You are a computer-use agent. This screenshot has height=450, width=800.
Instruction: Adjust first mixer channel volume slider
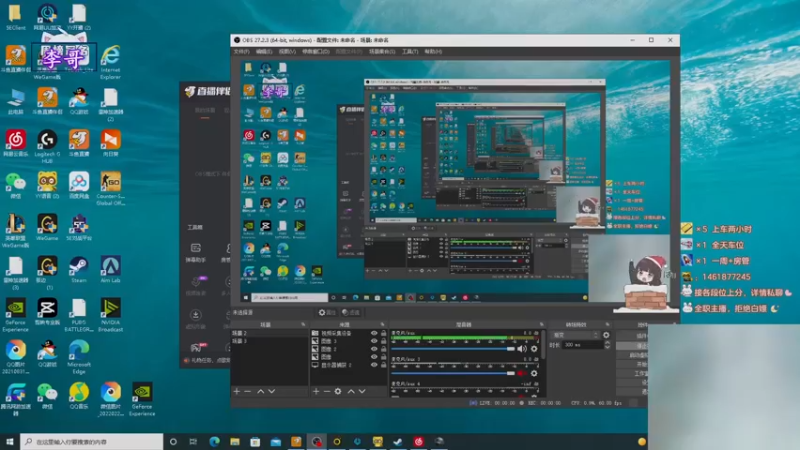point(453,349)
